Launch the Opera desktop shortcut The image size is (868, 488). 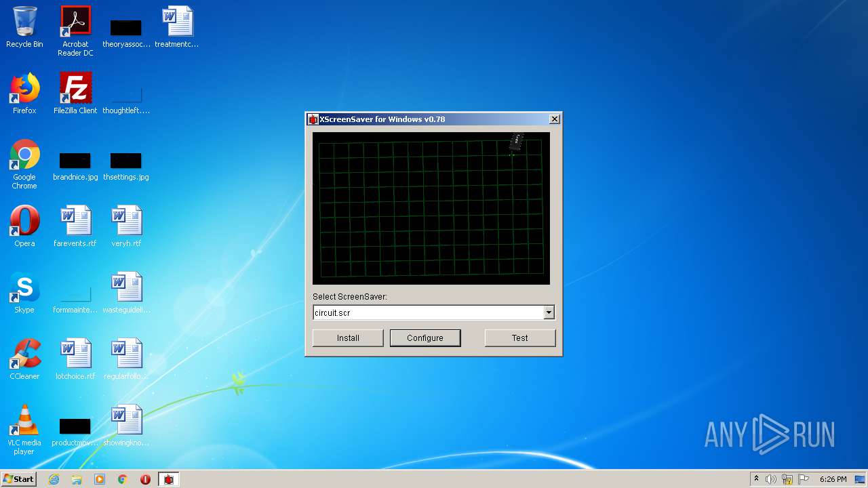click(x=24, y=226)
